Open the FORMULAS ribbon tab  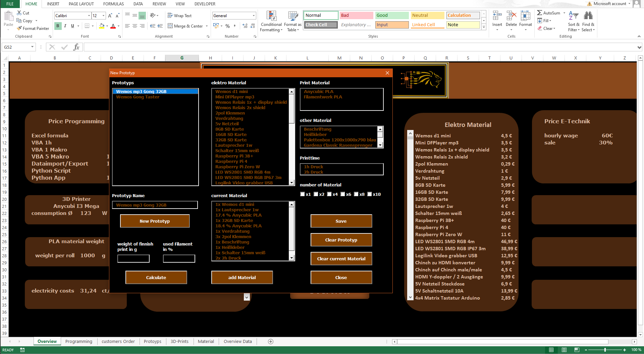tap(113, 4)
